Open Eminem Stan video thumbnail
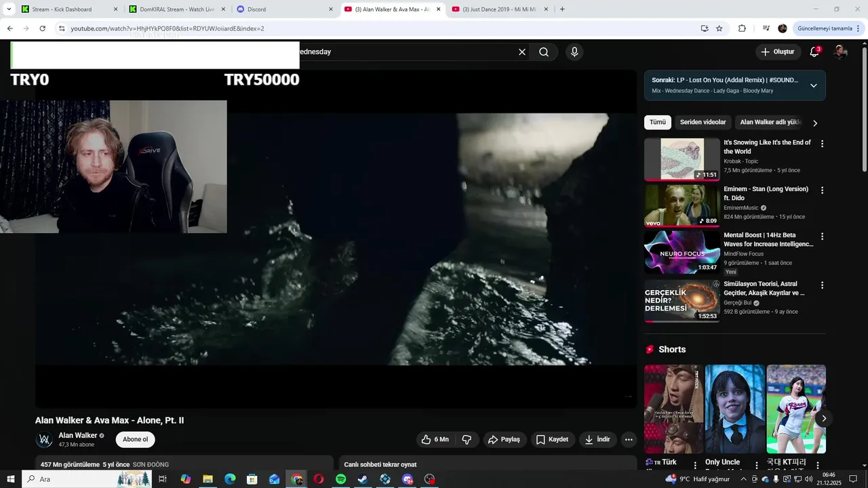The height and width of the screenshot is (488, 868). 682,205
